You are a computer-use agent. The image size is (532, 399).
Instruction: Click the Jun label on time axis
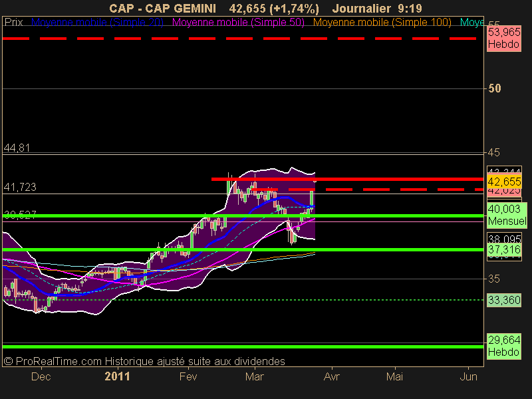pos(468,376)
